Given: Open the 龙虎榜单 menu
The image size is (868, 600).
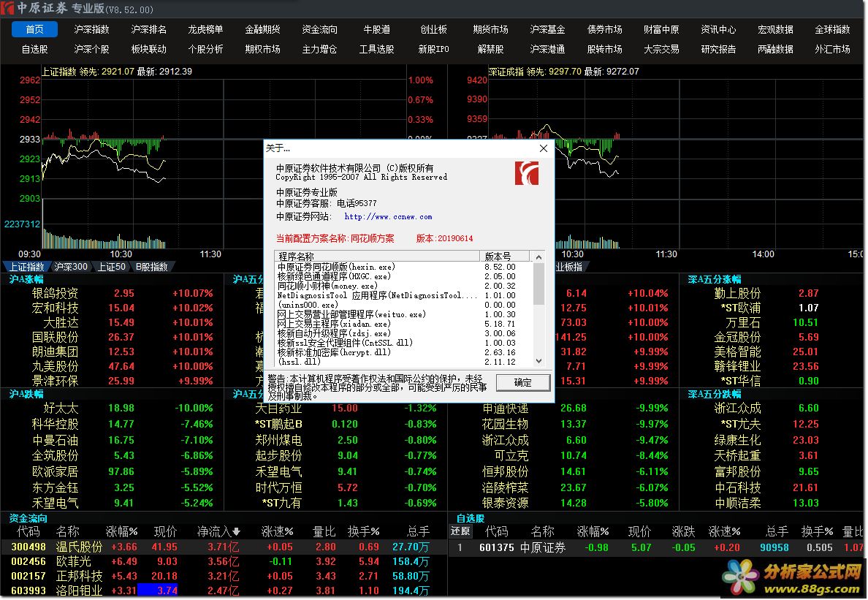Looking at the screenshot, I should click(x=205, y=29).
